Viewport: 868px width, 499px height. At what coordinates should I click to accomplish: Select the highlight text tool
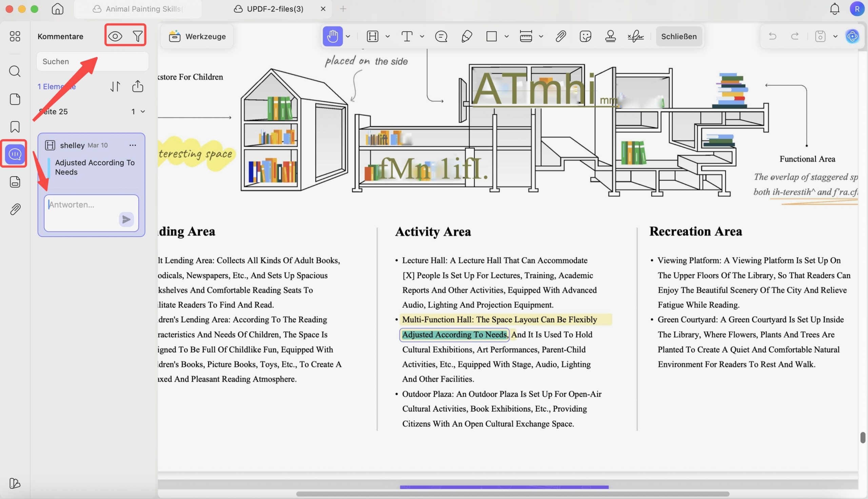373,36
